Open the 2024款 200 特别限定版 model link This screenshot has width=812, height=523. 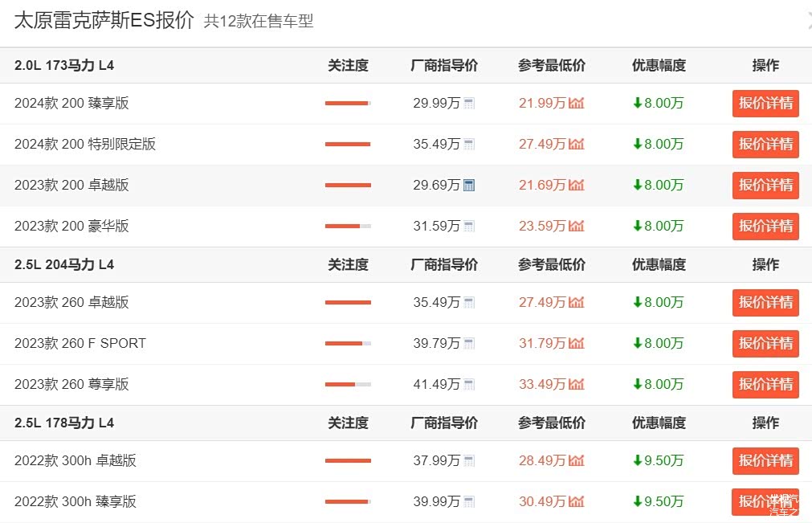pos(85,145)
